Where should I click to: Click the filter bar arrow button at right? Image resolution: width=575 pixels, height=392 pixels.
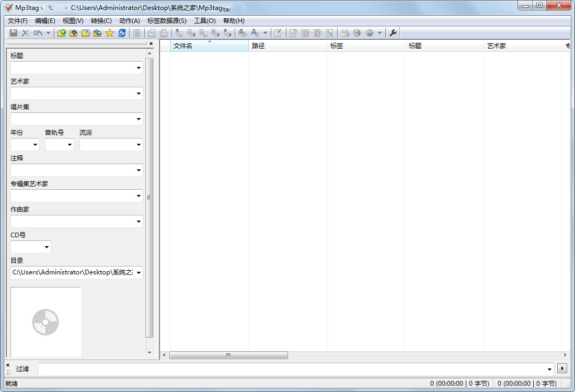[562, 368]
